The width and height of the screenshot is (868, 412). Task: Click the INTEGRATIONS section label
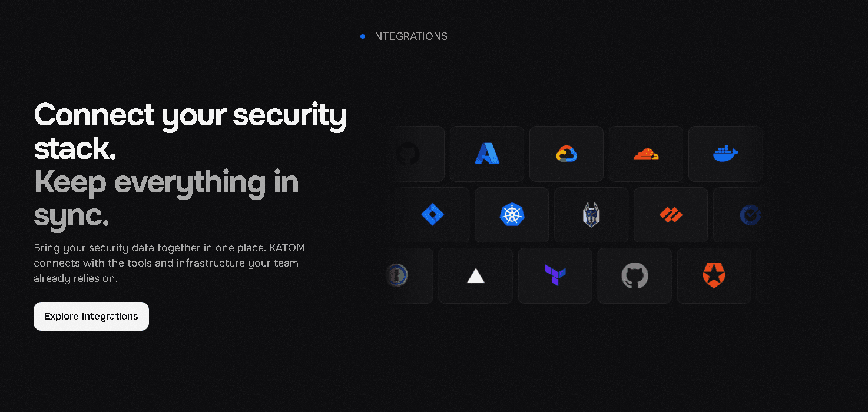coord(410,36)
